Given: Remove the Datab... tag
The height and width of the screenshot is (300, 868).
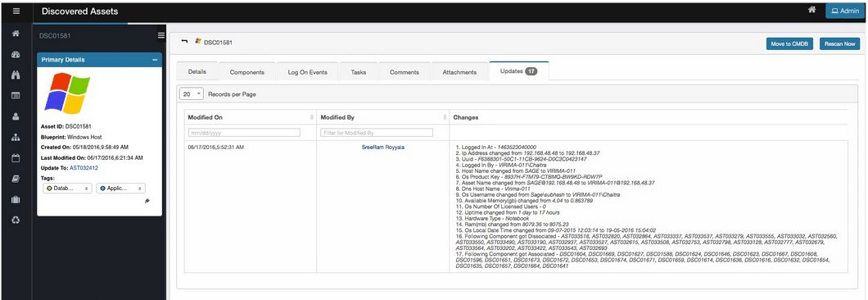Looking at the screenshot, I should [x=86, y=189].
